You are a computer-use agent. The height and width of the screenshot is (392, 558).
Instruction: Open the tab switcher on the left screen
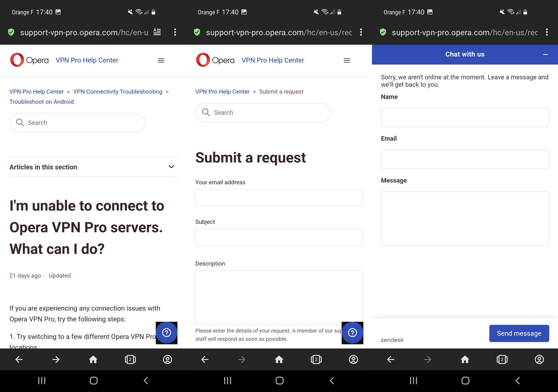[130, 359]
